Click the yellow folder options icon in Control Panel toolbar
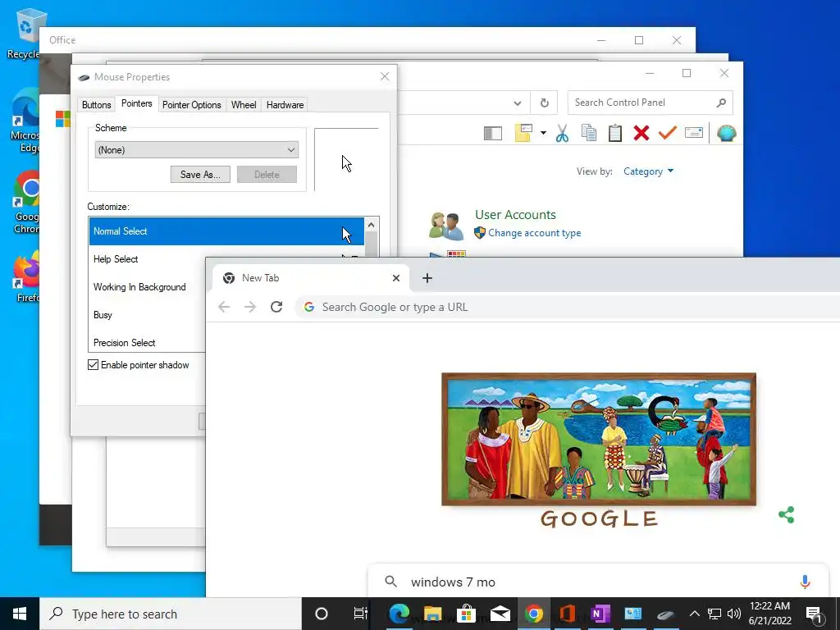 (x=523, y=133)
